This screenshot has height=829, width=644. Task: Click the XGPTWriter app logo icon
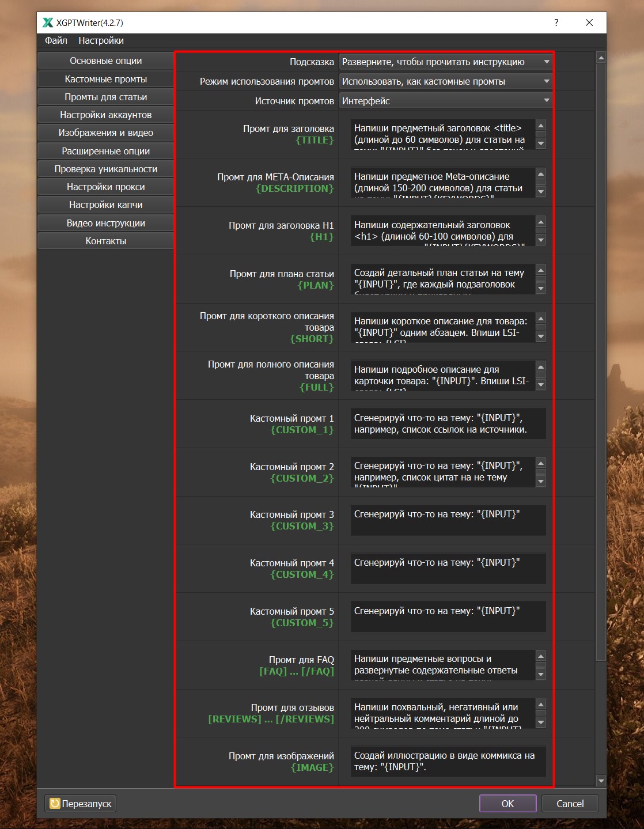click(48, 22)
